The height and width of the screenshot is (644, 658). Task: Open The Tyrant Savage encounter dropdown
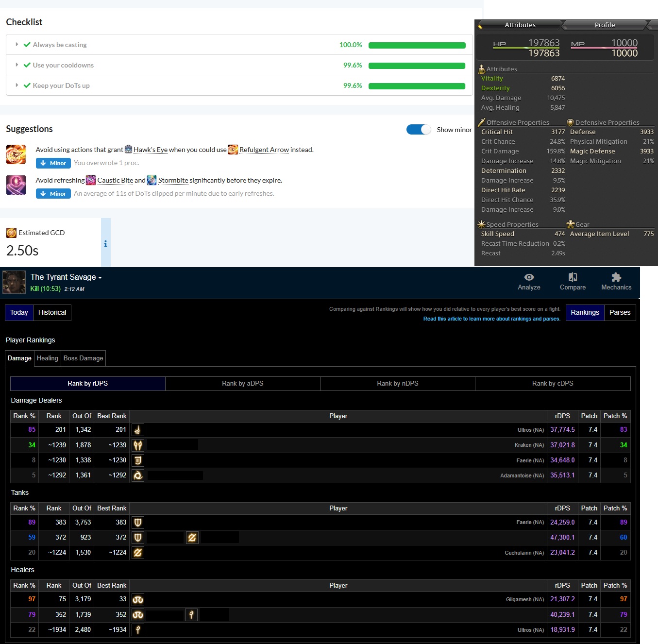66,277
